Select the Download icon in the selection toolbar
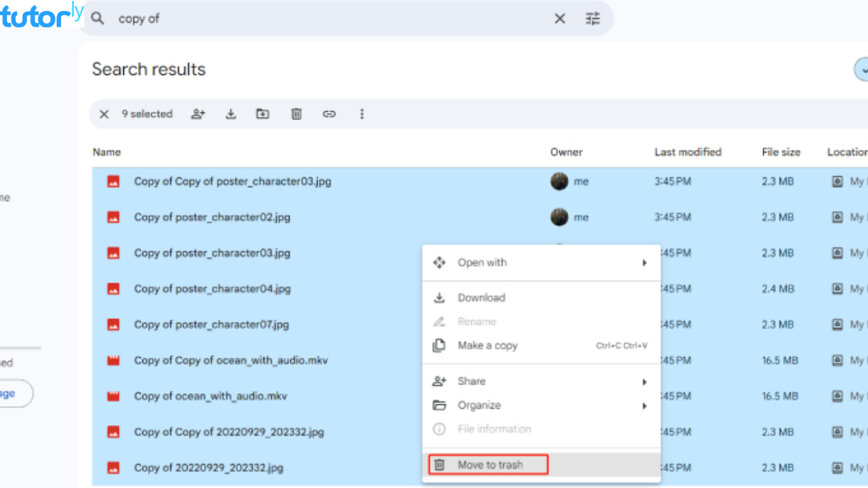Viewport: 868px width, 488px height. click(x=231, y=114)
